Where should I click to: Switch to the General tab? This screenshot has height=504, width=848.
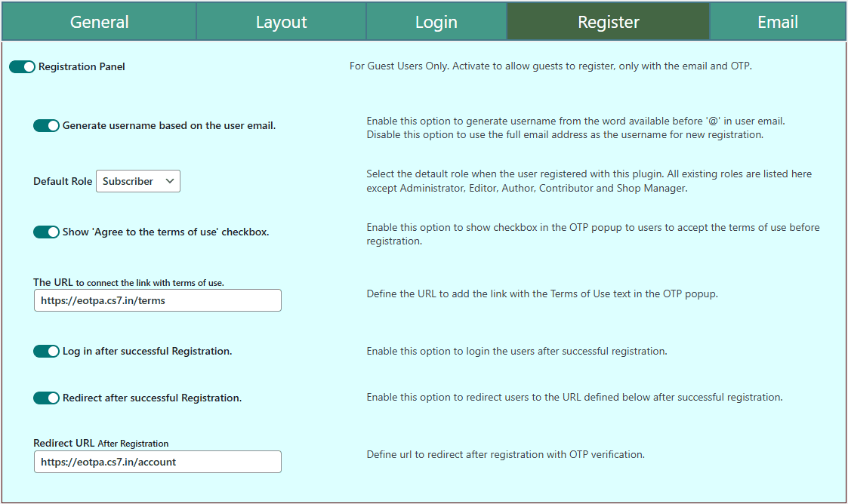click(x=99, y=22)
